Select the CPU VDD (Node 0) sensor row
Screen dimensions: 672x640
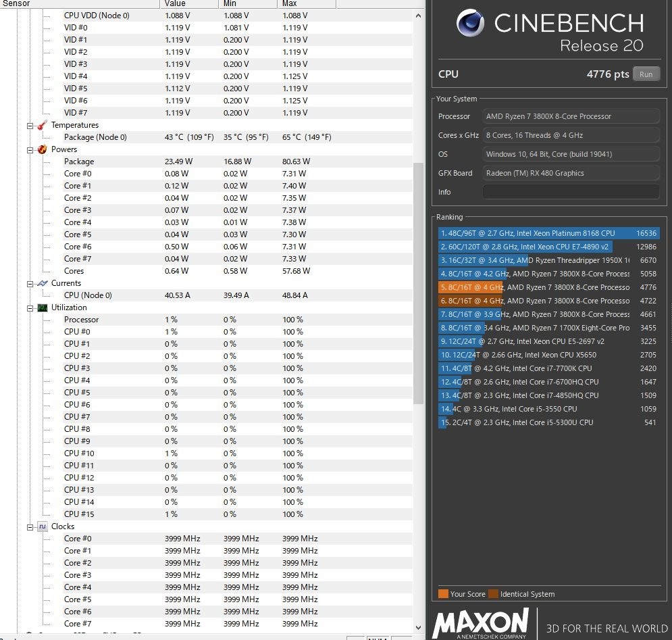[238, 16]
